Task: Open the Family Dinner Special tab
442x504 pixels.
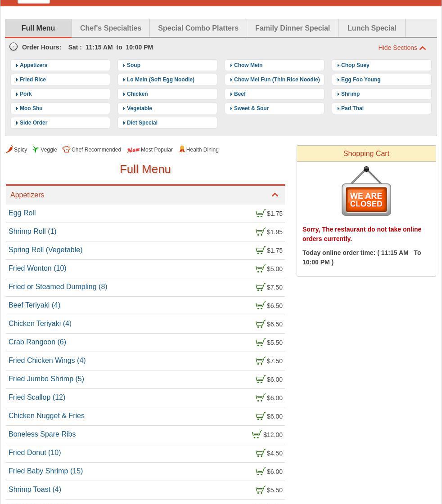Action: point(292,28)
